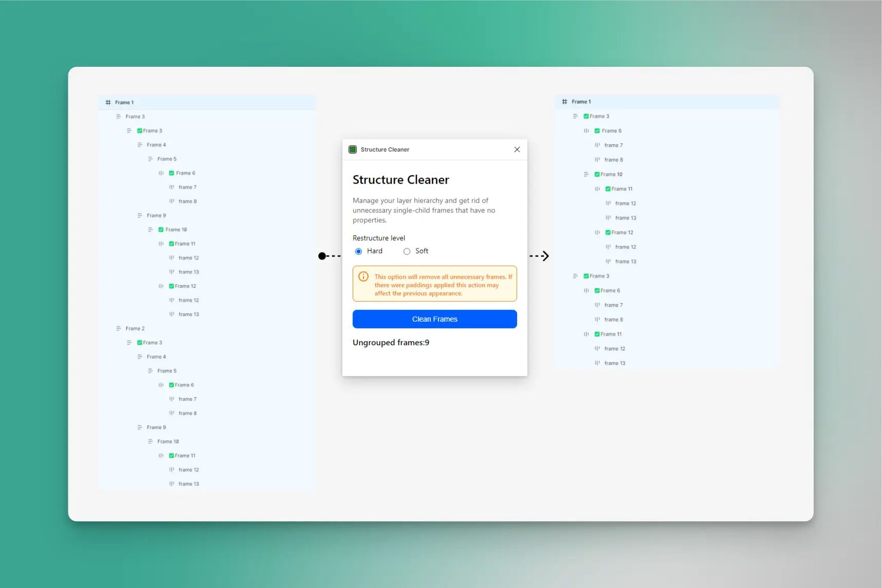Click the green Structure Cleaner plugin icon

[x=353, y=150]
